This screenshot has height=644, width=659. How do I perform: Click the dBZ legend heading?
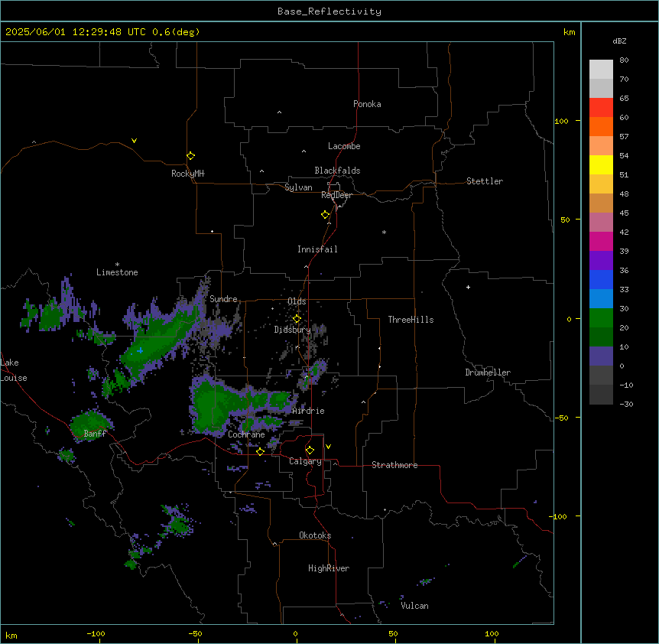(x=619, y=41)
